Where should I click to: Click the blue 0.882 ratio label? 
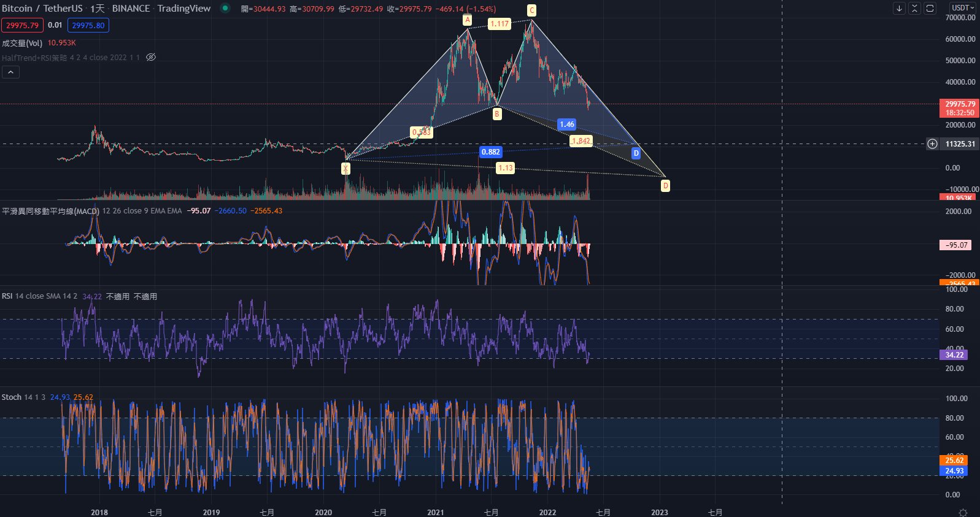pyautogui.click(x=491, y=152)
